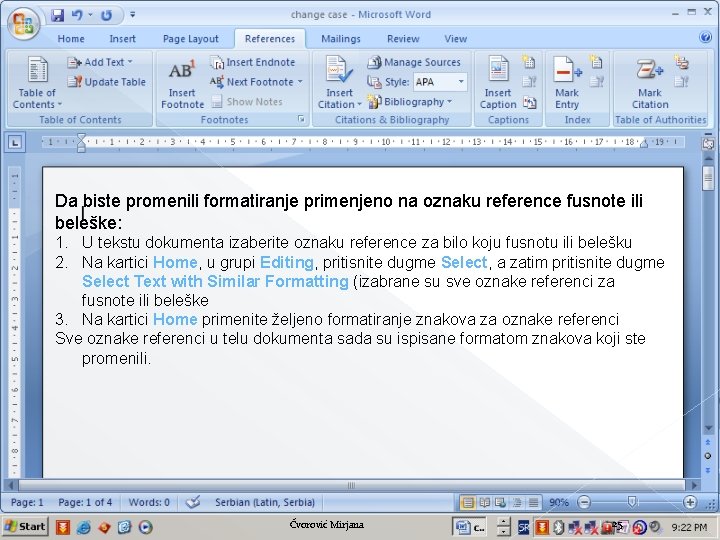Switch to the Insert tab
Image resolution: width=720 pixels, height=540 pixels.
tap(123, 39)
